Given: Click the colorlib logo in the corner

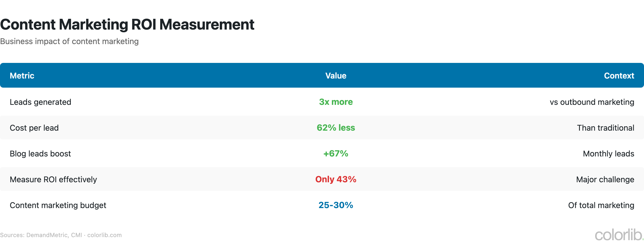Looking at the screenshot, I should click(x=618, y=235).
